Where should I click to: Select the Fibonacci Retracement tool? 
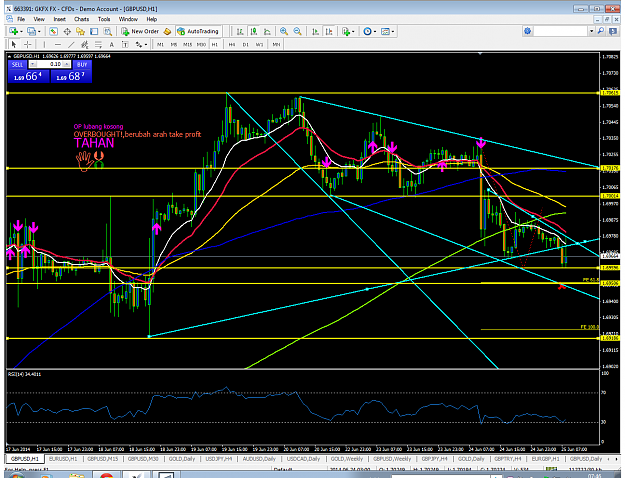coord(98,44)
